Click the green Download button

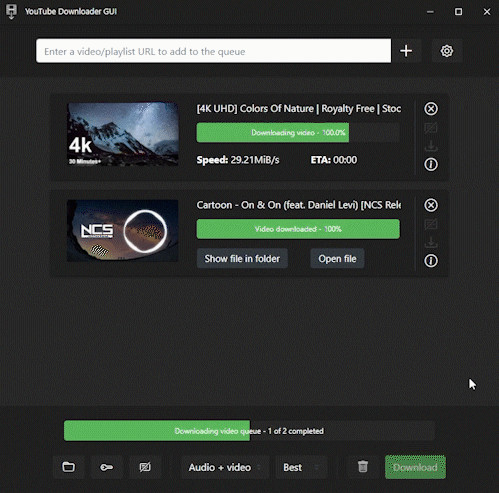[x=415, y=467]
